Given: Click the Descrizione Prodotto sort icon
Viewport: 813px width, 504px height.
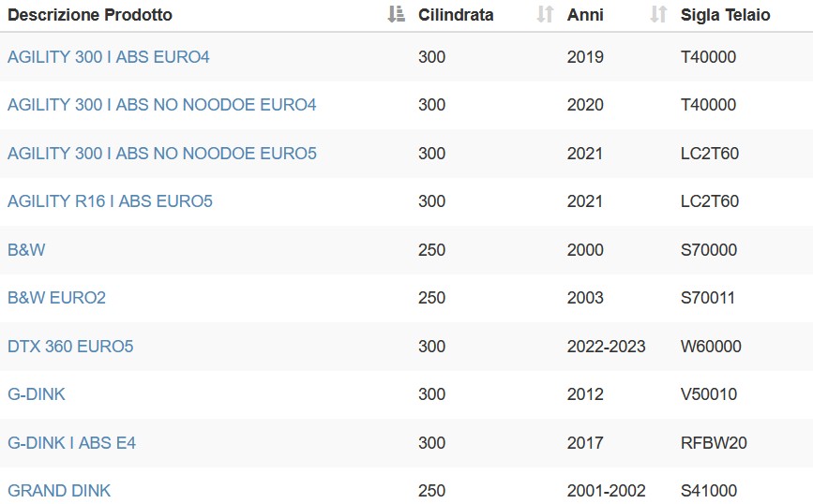Looking at the screenshot, I should tap(397, 14).
